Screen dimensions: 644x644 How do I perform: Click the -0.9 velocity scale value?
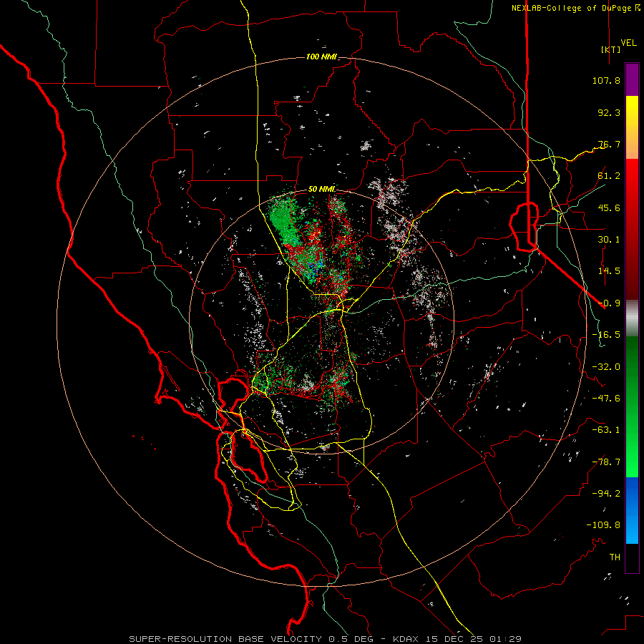(609, 303)
